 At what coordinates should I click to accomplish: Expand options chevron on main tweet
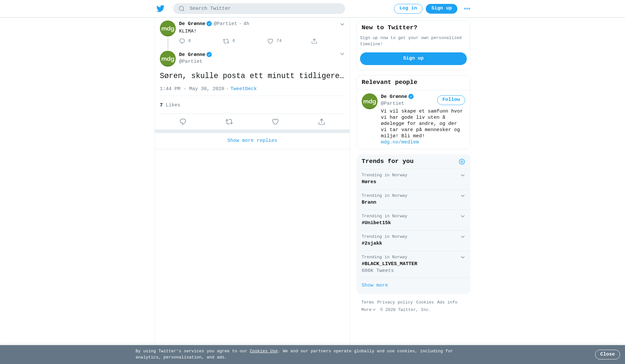click(x=342, y=54)
